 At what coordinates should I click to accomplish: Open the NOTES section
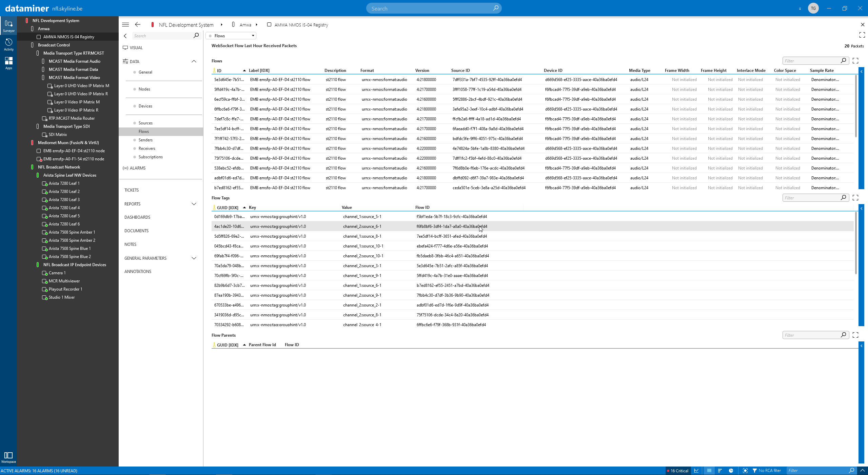[x=130, y=244]
